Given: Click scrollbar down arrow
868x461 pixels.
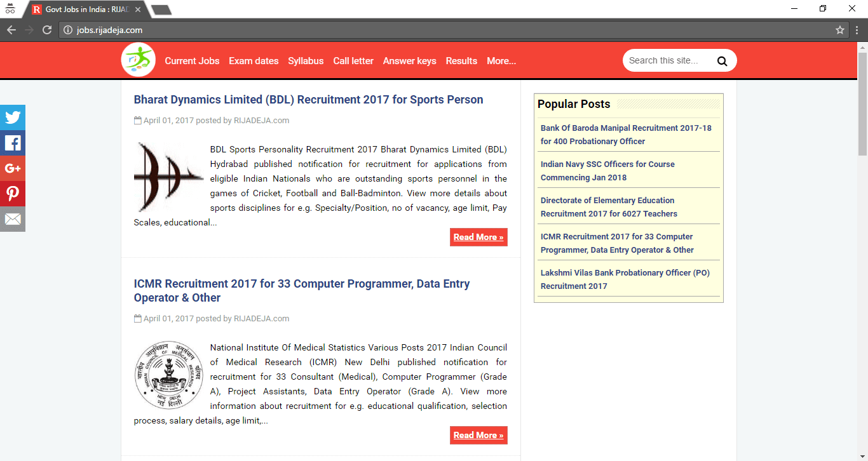Looking at the screenshot, I should (x=862, y=456).
